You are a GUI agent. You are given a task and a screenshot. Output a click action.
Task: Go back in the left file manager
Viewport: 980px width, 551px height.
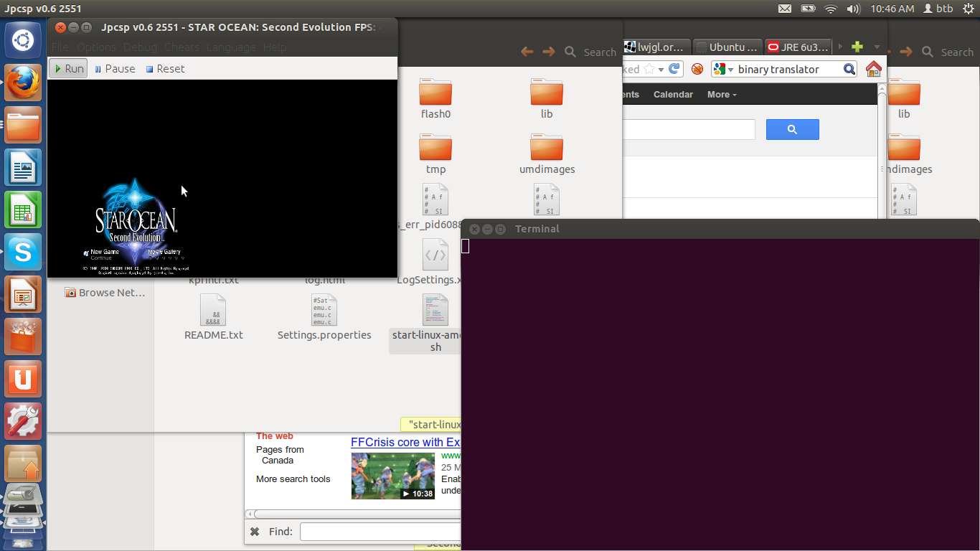[527, 52]
